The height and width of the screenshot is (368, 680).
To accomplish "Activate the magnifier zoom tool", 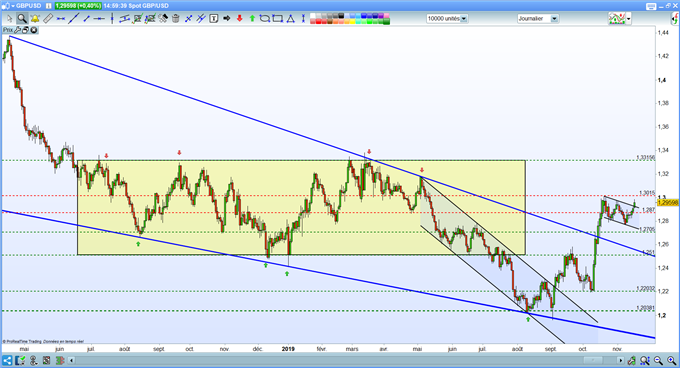I will [x=22, y=19].
